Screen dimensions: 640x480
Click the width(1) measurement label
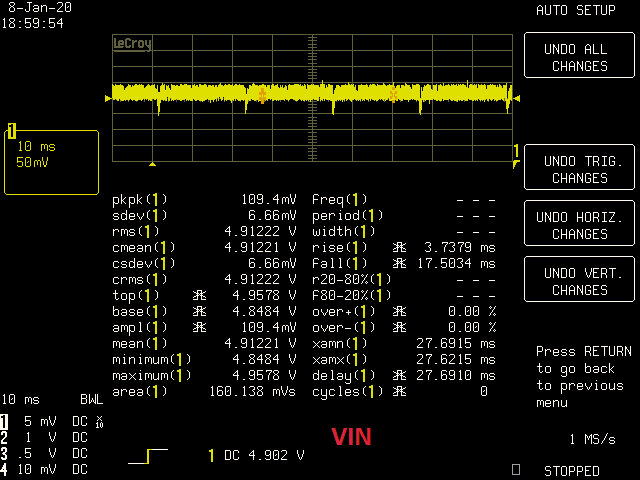344,231
